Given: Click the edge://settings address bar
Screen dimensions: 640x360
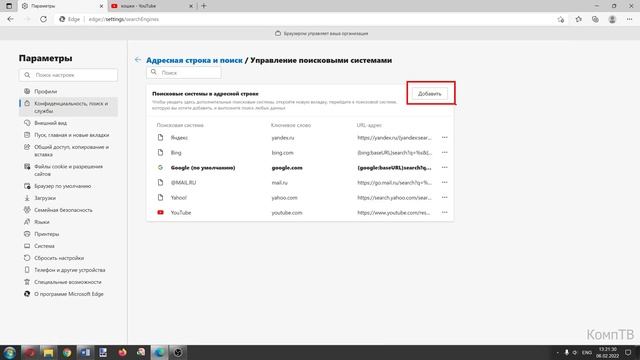Looking at the screenshot, I should (123, 19).
